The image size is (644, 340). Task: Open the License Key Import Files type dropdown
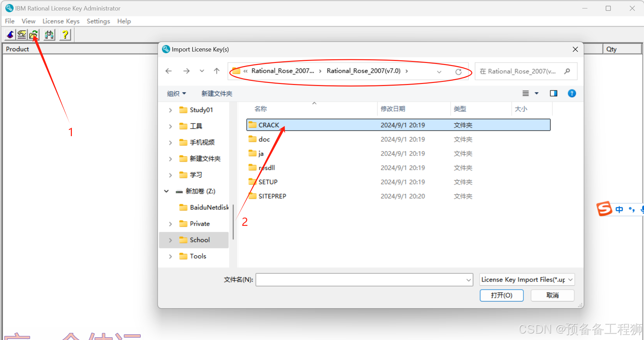[527, 279]
